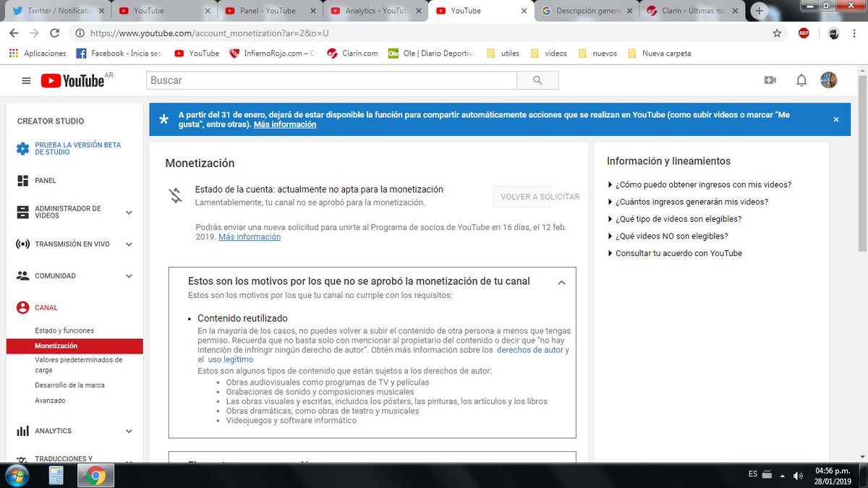Click the search magnifier button

[537, 80]
